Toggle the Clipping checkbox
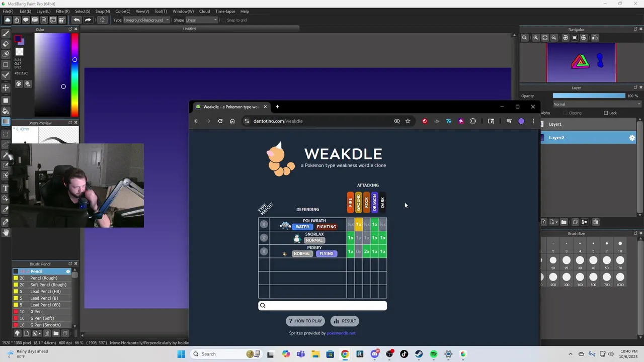The height and width of the screenshot is (362, 644). click(x=566, y=113)
